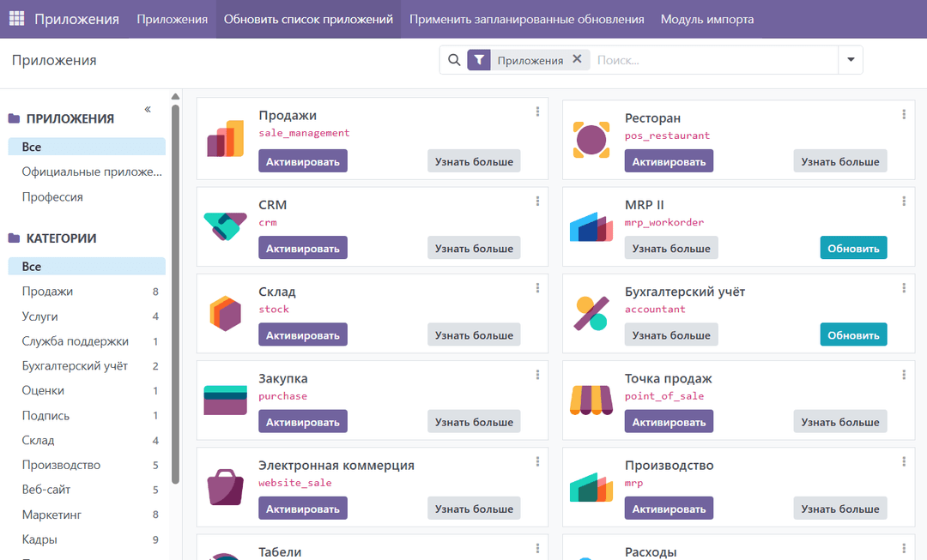Click Обновить on the MRP II card
Image resolution: width=927 pixels, height=560 pixels.
(853, 248)
